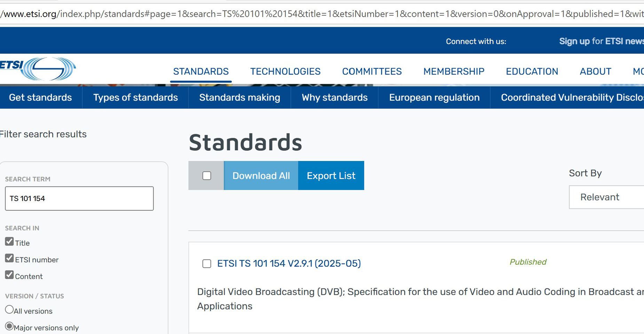Open the MEMBERSHIP menu
This screenshot has height=334, width=644.
point(454,71)
